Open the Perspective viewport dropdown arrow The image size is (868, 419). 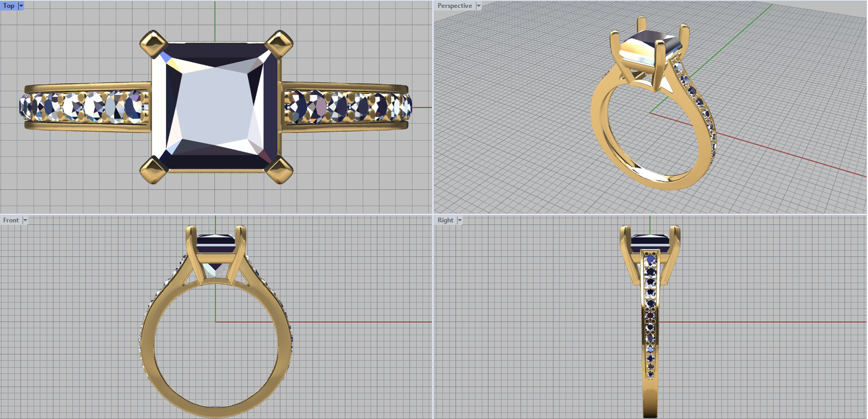click(478, 5)
